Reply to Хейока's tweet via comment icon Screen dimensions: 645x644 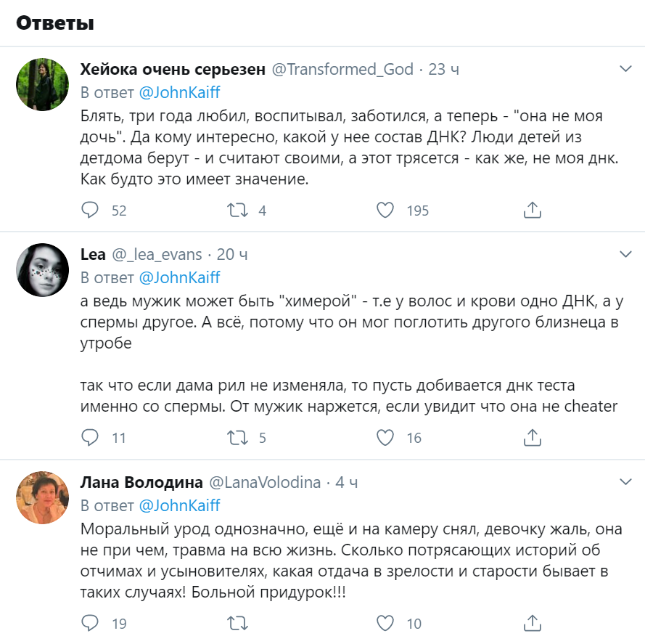point(90,211)
